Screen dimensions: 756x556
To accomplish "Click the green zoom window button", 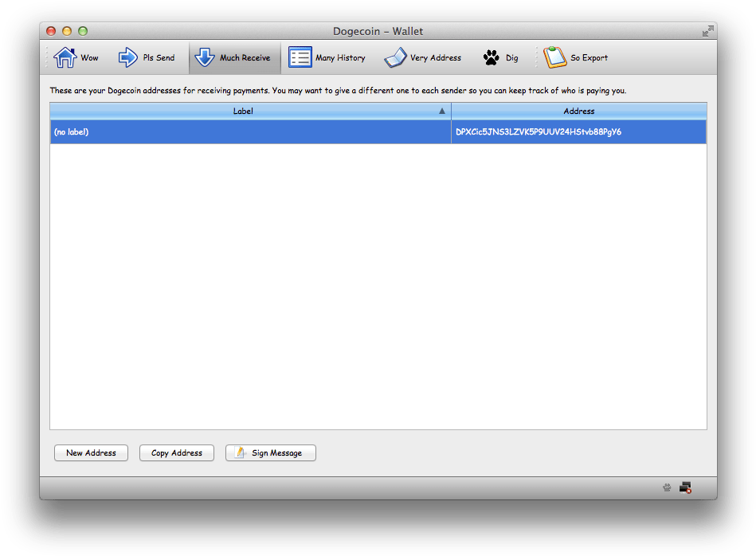I will (x=83, y=31).
